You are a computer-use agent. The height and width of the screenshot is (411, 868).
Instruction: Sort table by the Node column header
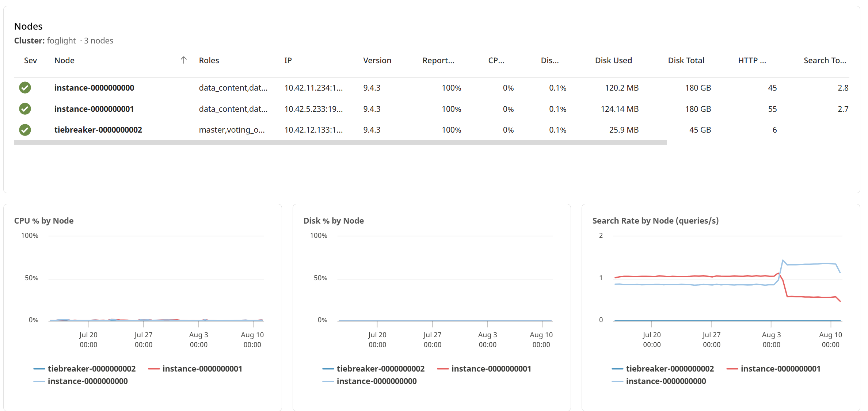pyautogui.click(x=64, y=60)
